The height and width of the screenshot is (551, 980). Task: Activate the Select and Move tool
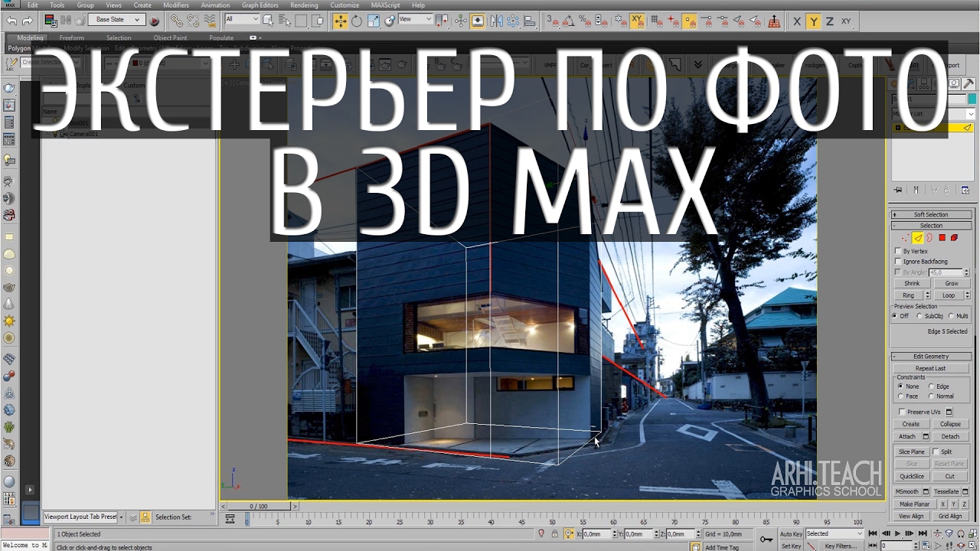pos(341,21)
